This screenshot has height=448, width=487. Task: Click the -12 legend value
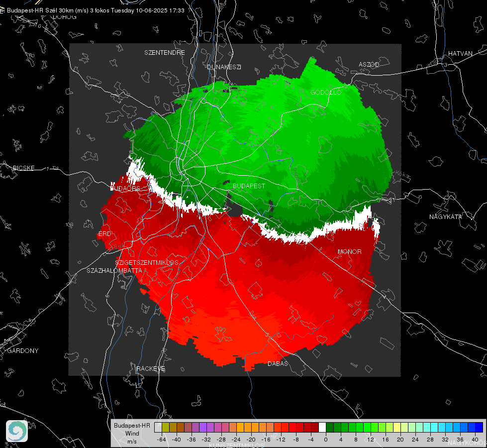[x=281, y=440]
